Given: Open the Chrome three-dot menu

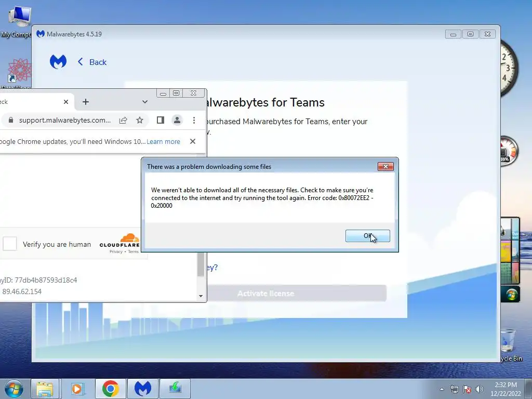Looking at the screenshot, I should tap(194, 120).
